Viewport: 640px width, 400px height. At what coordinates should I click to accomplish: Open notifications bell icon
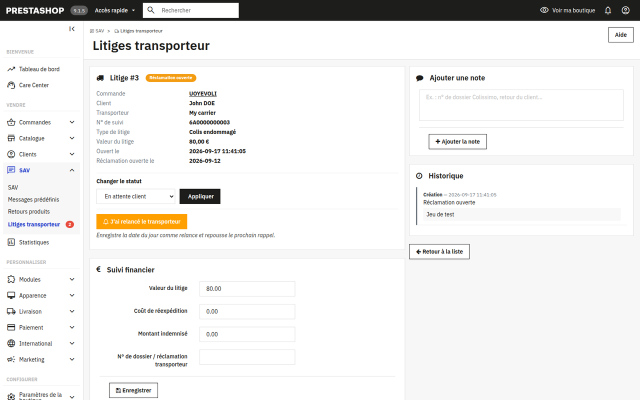coord(608,10)
